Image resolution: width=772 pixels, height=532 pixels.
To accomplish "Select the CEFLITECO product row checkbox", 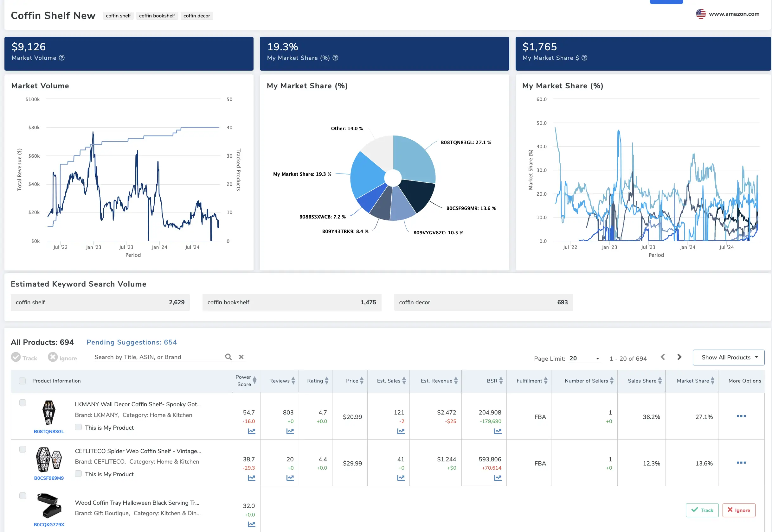I will (x=23, y=449).
